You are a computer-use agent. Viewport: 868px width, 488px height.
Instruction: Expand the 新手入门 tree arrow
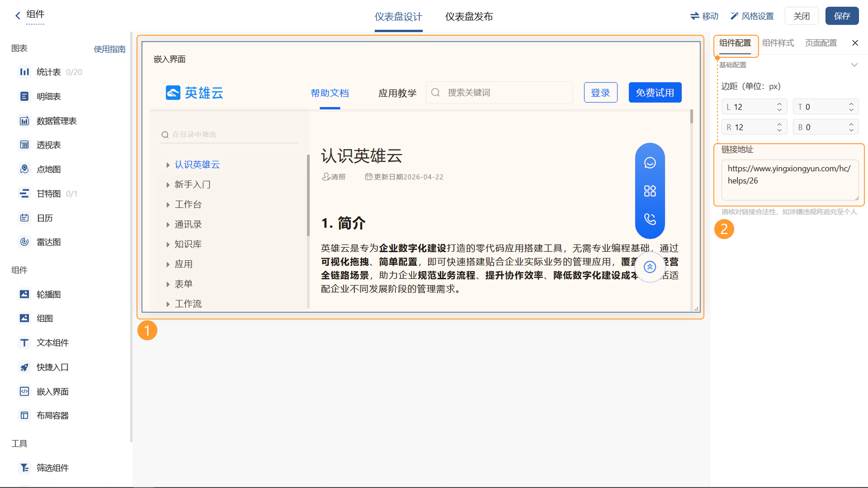(x=168, y=185)
